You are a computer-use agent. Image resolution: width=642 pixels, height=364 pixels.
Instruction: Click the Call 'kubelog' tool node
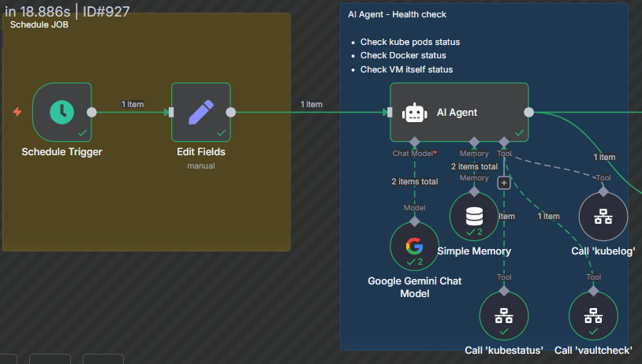[x=603, y=217]
